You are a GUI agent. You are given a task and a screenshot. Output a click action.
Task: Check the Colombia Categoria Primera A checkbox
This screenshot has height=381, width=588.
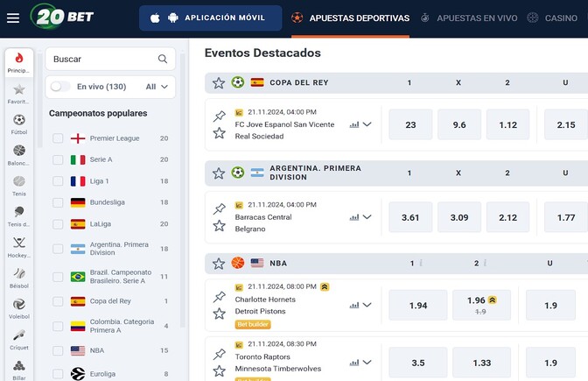pyautogui.click(x=58, y=326)
